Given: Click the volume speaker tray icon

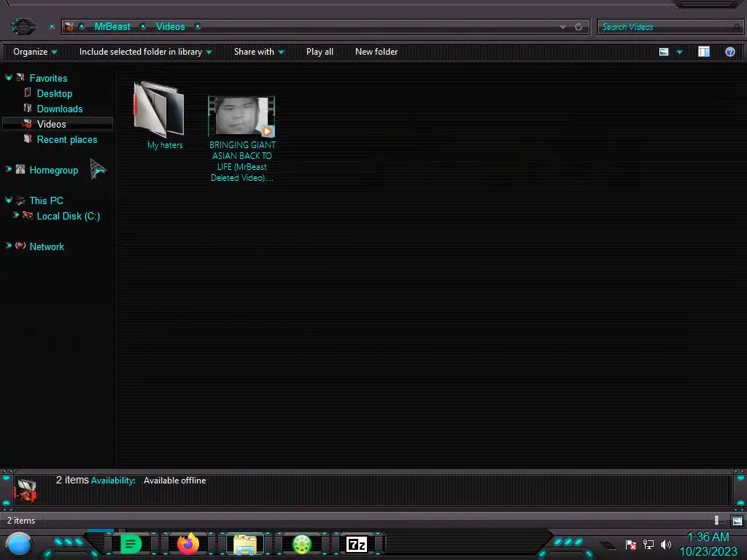Looking at the screenshot, I should tap(665, 544).
